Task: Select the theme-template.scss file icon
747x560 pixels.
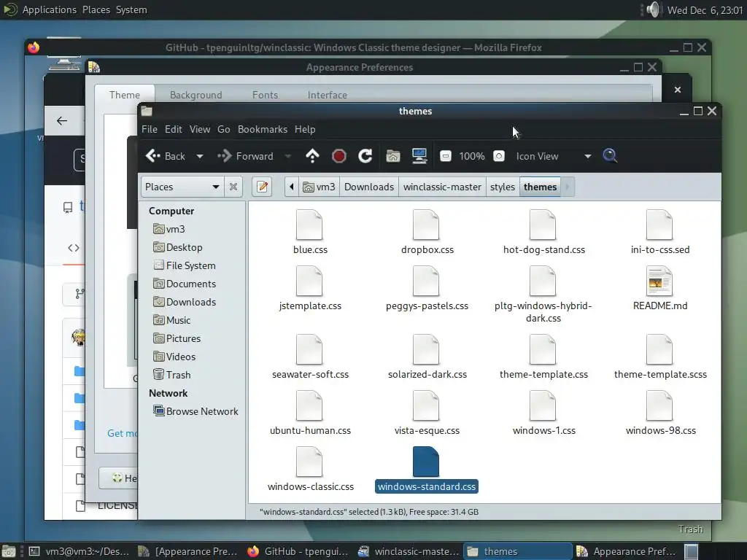Action: pyautogui.click(x=659, y=349)
